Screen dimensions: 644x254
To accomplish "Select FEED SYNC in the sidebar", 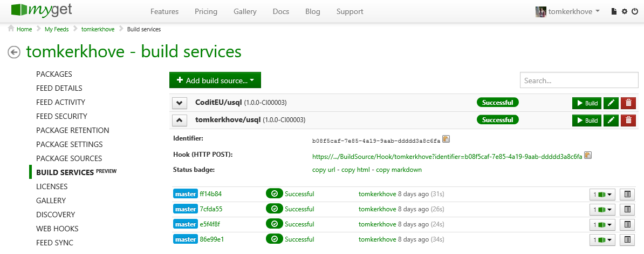I will pos(54,243).
